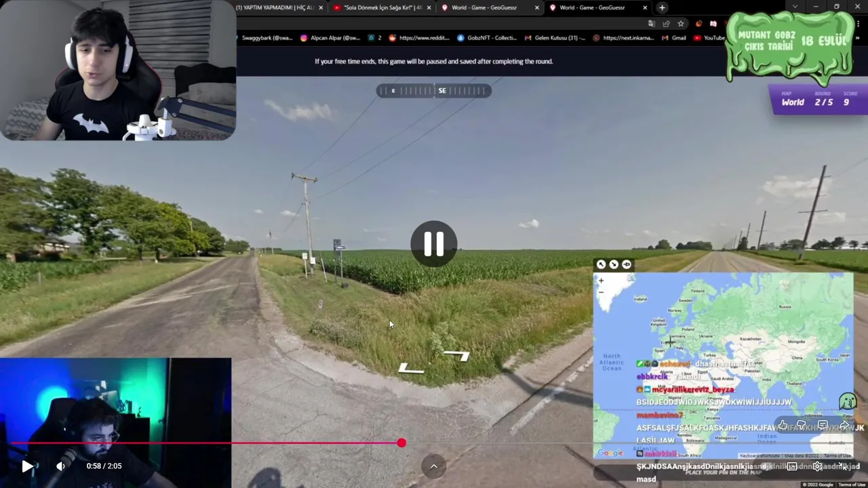Zoom out on the GeoGuessr map
Viewport: 868px width, 488px height.
(x=601, y=292)
